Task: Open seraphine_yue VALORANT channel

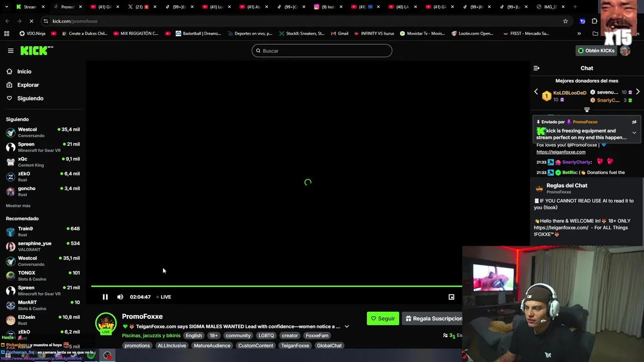Action: [x=43, y=246]
